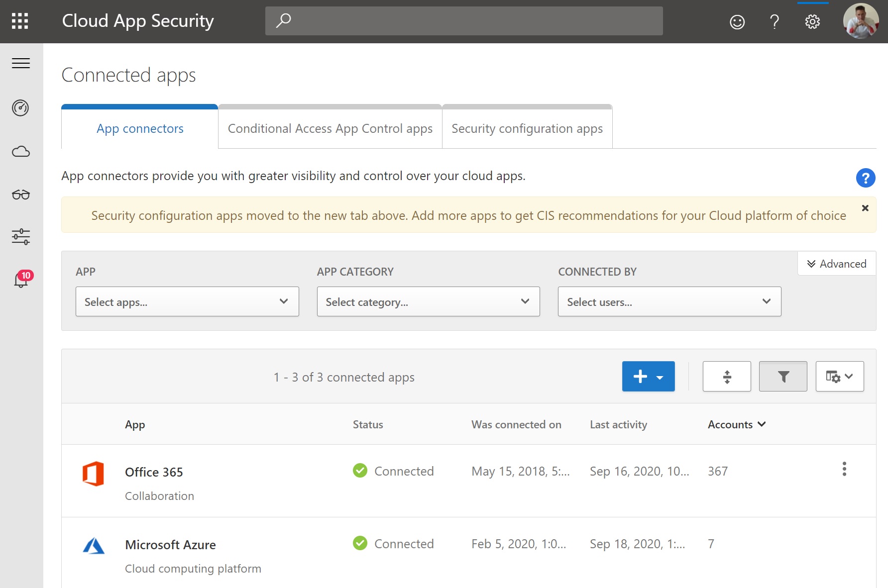
Task: Click the Cloud App Security search box
Action: (463, 20)
